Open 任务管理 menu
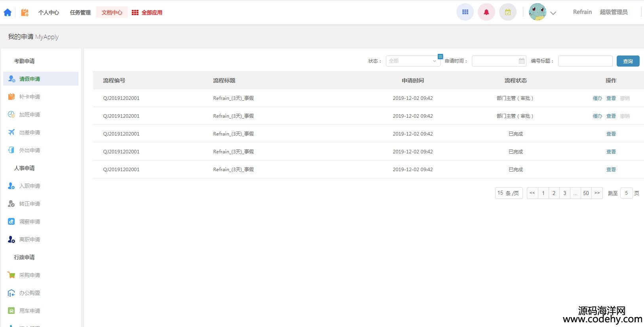This screenshot has height=327, width=644. [80, 13]
